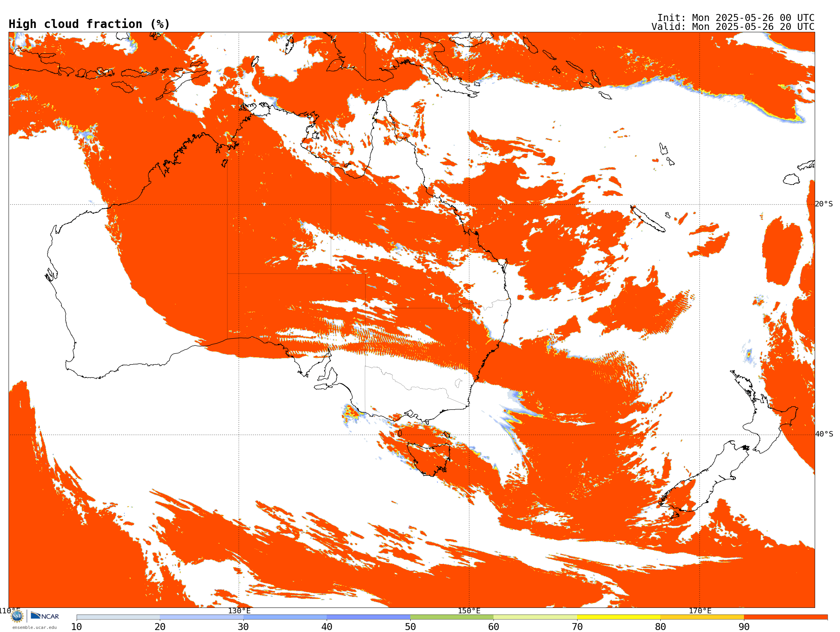Select the 'Init: Mon 2025-05-26 00 UTC' text
The width and height of the screenshot is (840, 632).
coord(736,18)
